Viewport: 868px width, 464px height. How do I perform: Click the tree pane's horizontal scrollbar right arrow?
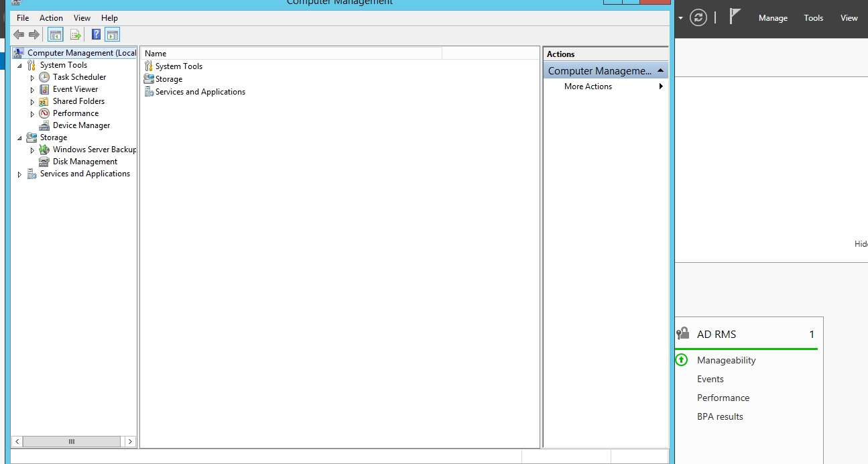[130, 441]
